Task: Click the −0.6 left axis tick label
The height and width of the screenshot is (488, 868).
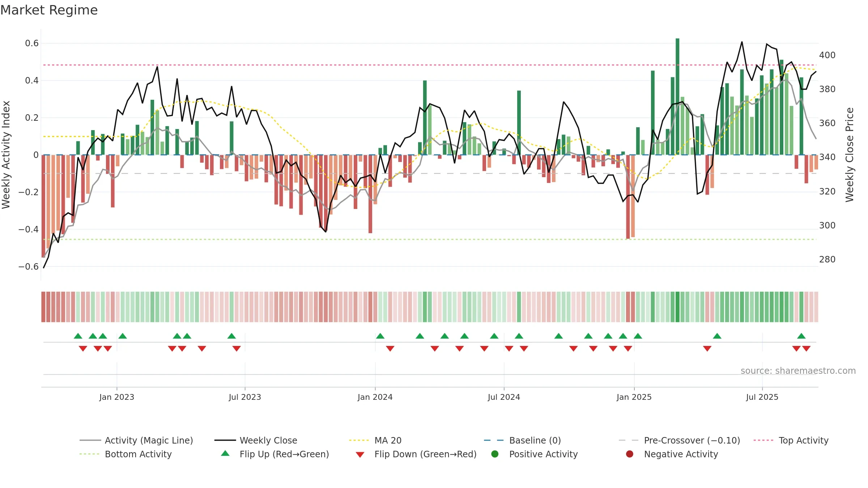Action: click(29, 267)
